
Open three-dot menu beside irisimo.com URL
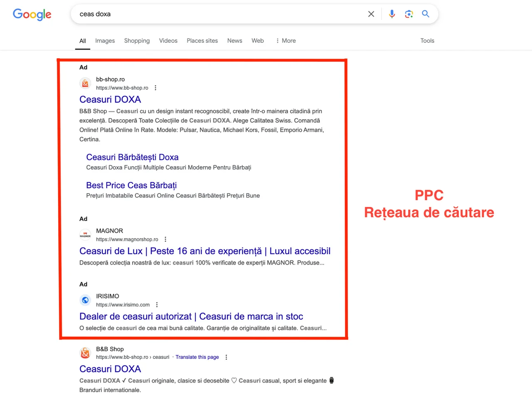157,305
